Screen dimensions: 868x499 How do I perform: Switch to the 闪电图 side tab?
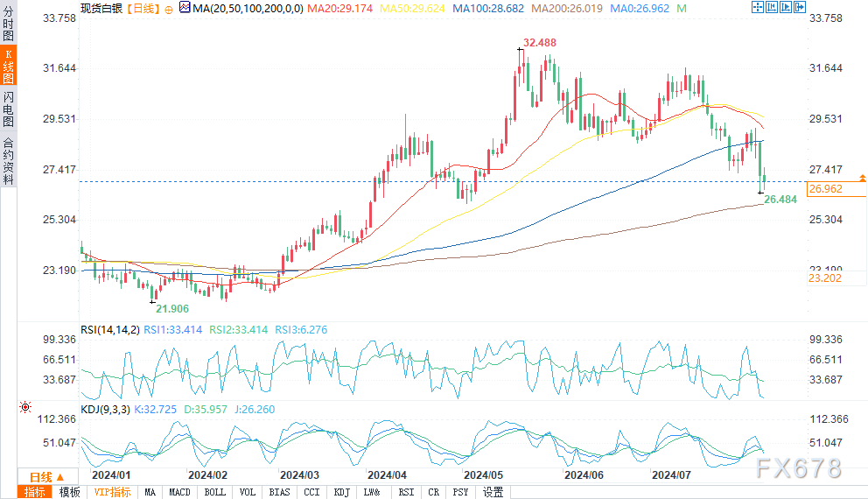point(8,109)
